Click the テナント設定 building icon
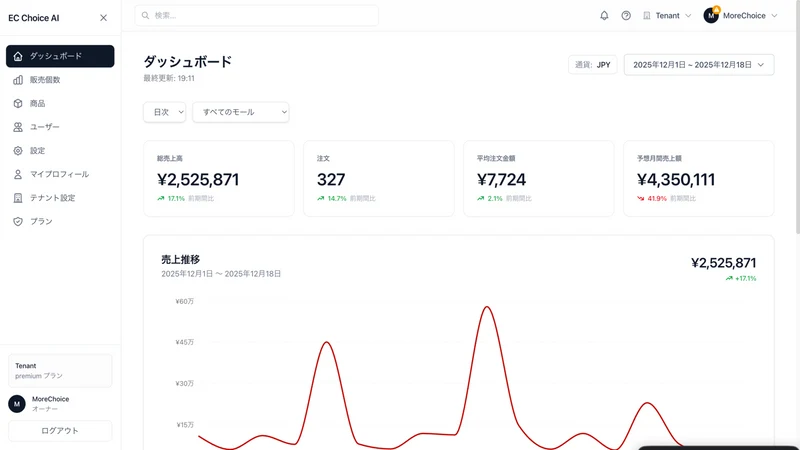800x450 pixels. [x=18, y=198]
